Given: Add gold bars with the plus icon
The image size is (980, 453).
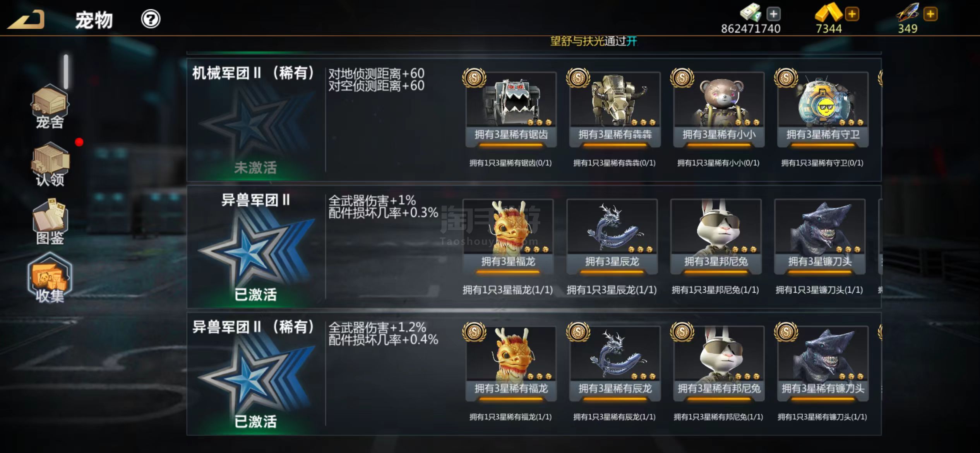Looking at the screenshot, I should 852,14.
